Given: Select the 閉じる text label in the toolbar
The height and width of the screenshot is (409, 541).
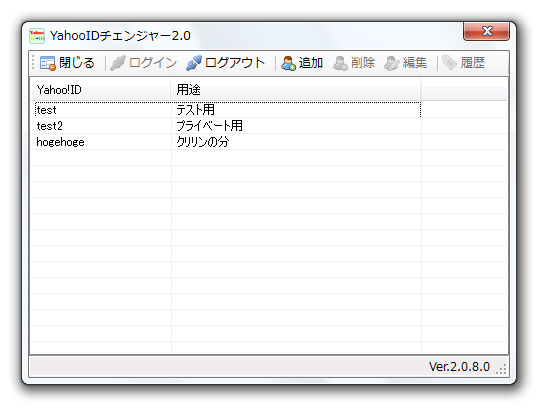Looking at the screenshot, I should 77,63.
